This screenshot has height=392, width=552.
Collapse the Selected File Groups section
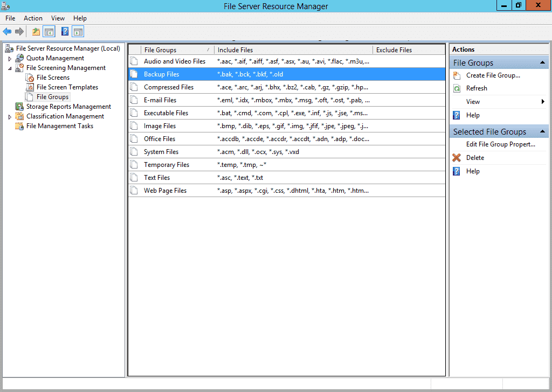point(542,131)
